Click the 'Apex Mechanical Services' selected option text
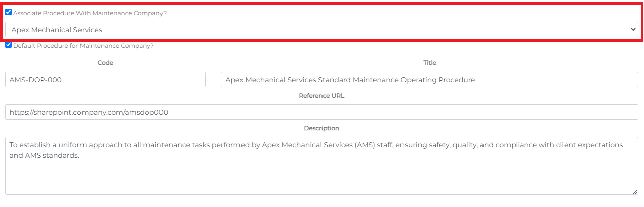Image resolution: width=644 pixels, height=207 pixels. (x=56, y=30)
